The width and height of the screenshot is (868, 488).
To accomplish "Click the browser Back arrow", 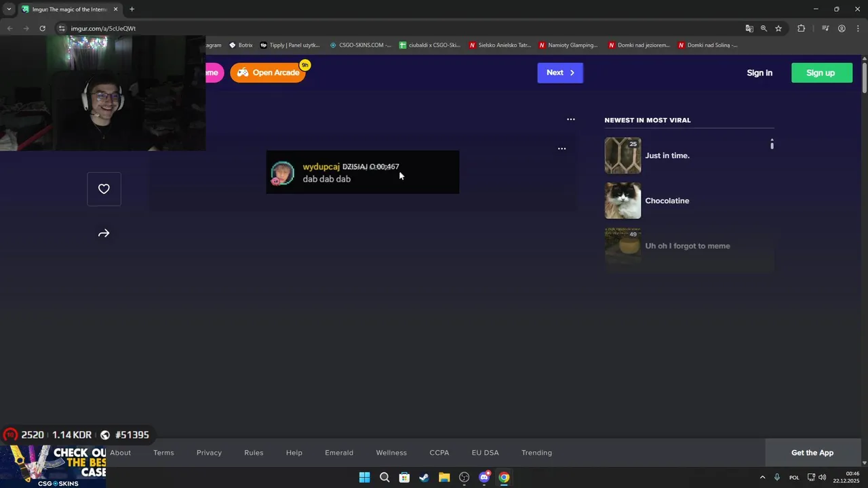I will [x=9, y=28].
